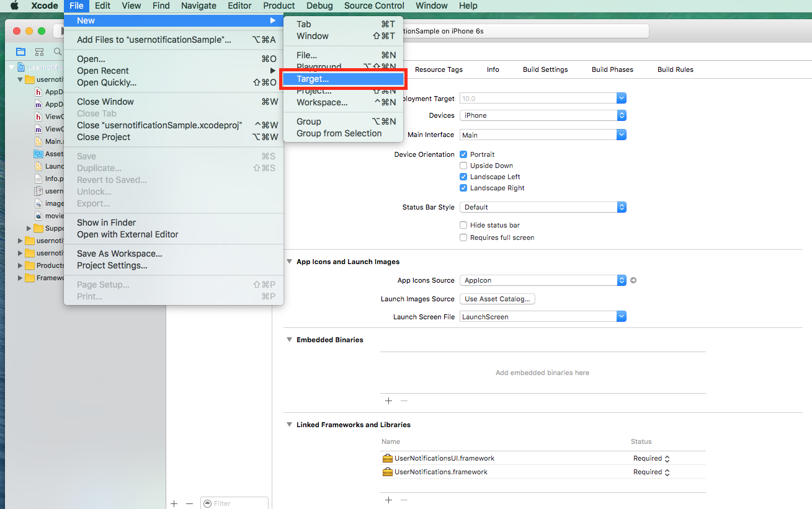Collapse App Icons and Launch Images section
Screen dimensions: 812x509
click(x=290, y=262)
